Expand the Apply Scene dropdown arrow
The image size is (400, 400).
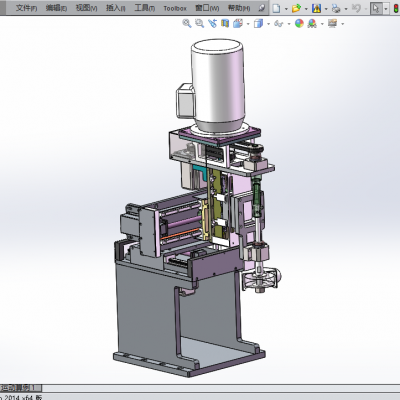click(x=322, y=24)
